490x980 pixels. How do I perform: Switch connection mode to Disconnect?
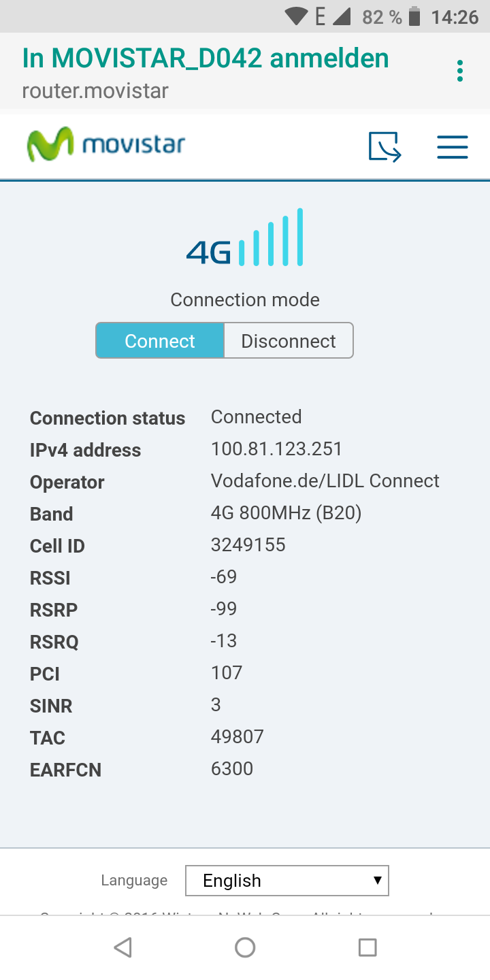click(289, 341)
